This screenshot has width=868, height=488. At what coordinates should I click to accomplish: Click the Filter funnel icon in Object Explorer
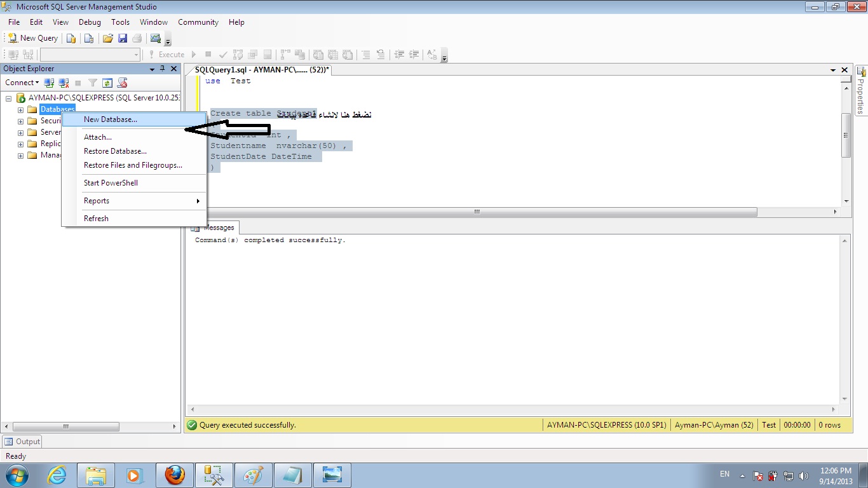pyautogui.click(x=93, y=83)
